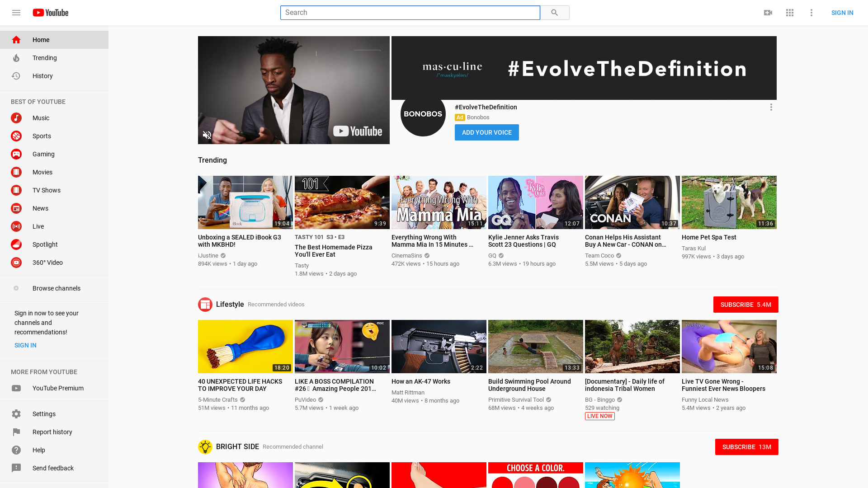Click the Report history flag icon
This screenshot has height=488, width=868.
click(16, 432)
